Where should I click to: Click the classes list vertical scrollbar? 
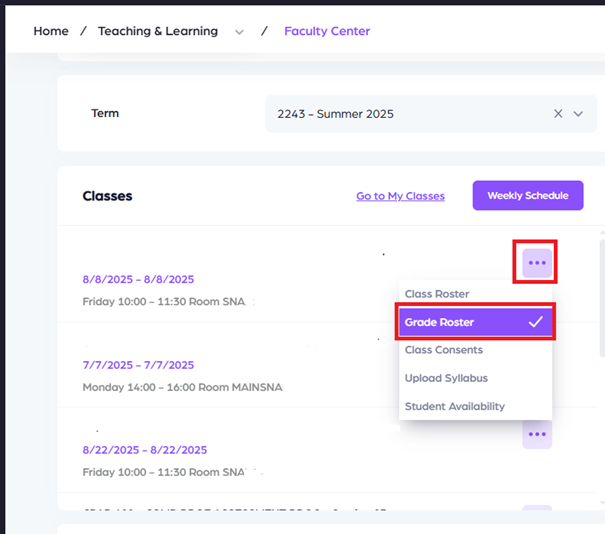click(x=601, y=300)
